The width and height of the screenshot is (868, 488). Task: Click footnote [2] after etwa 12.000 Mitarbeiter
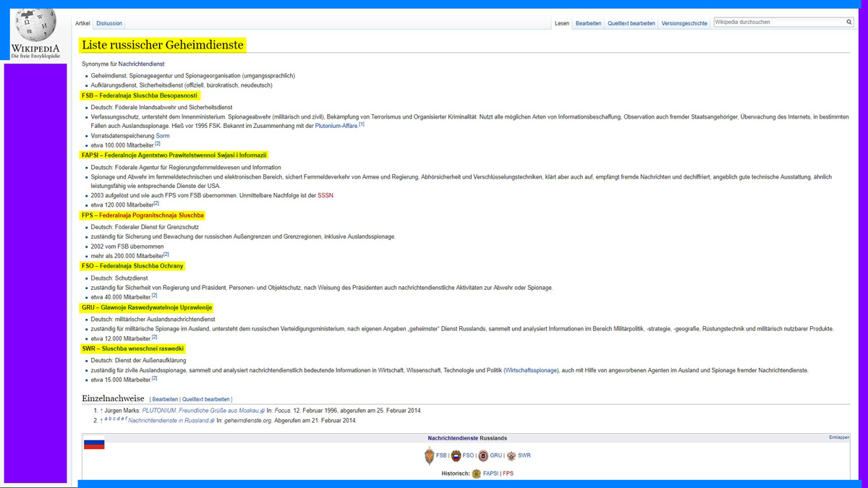point(154,337)
